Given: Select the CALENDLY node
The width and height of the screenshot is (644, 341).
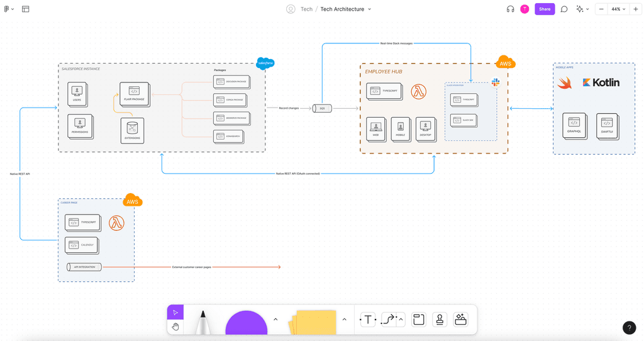Looking at the screenshot, I should [82, 245].
